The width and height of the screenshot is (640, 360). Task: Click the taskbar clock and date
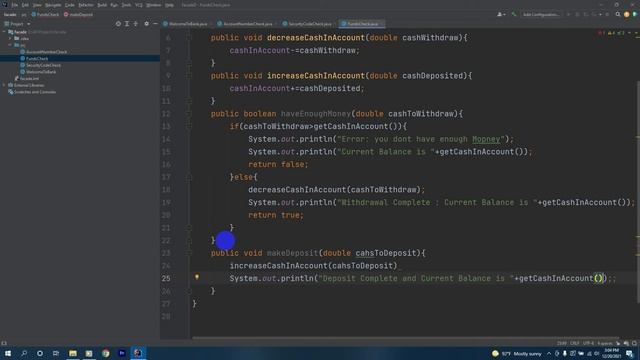[x=611, y=353]
